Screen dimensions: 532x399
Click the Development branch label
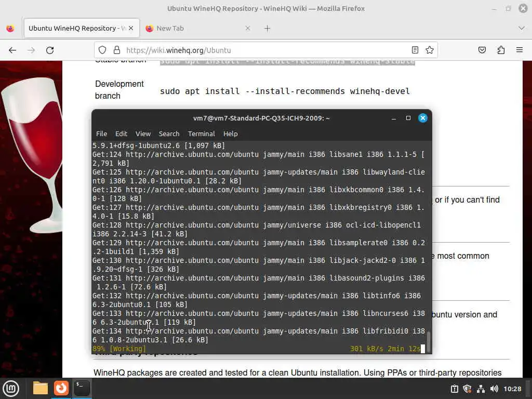click(x=119, y=89)
